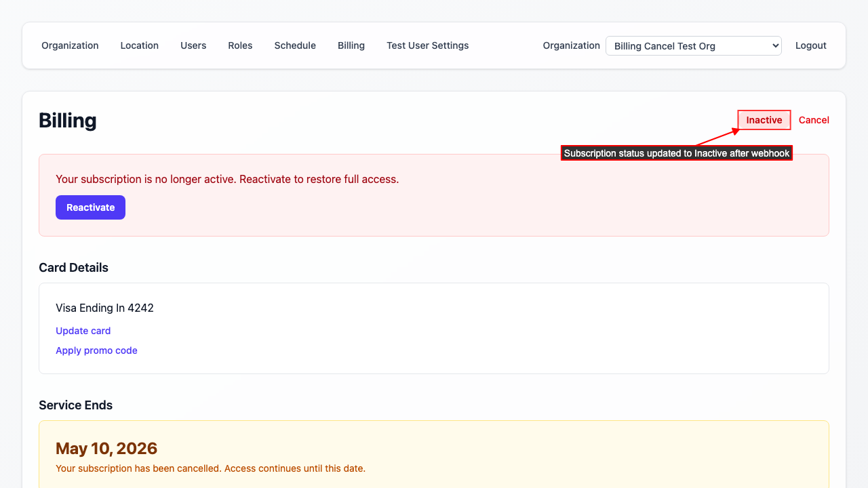The height and width of the screenshot is (488, 868).
Task: Open the Schedule view
Action: (x=294, y=45)
